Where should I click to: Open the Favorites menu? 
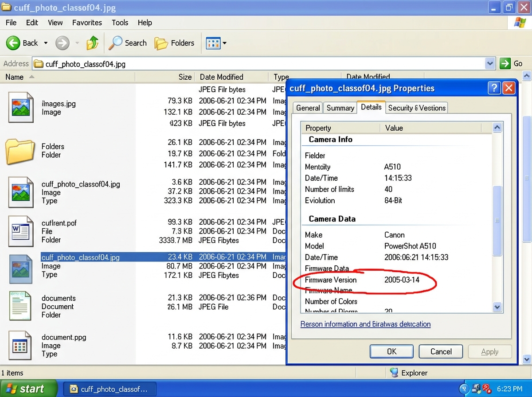(87, 23)
